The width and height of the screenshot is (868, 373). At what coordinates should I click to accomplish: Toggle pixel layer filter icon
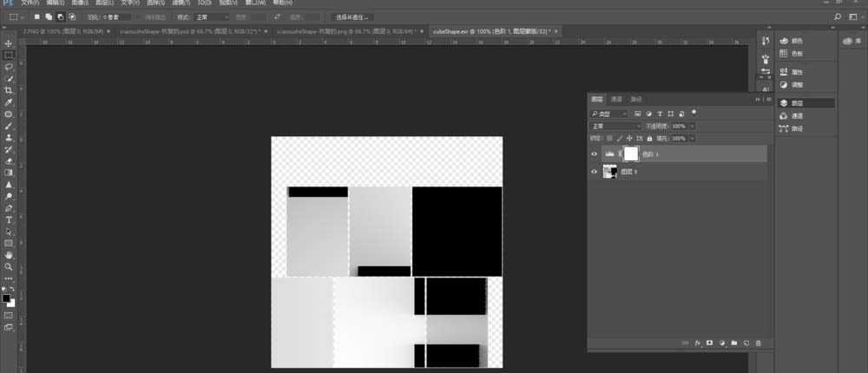(638, 114)
